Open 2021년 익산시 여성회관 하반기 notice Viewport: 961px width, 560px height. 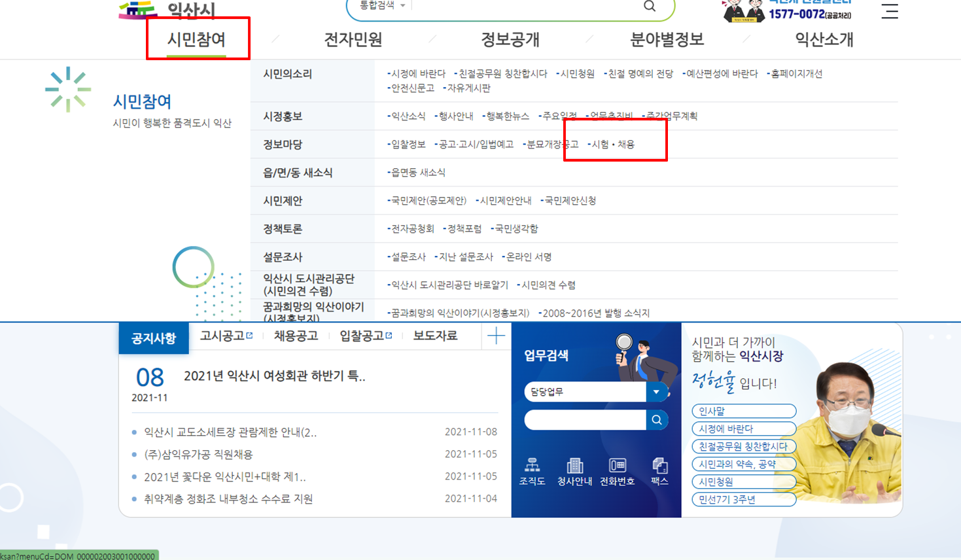pyautogui.click(x=275, y=376)
